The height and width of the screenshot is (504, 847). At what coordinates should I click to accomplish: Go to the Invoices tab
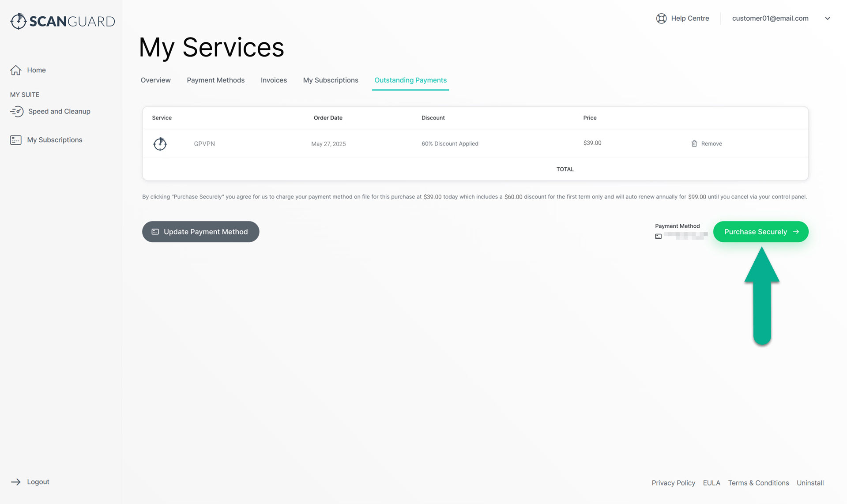(x=274, y=80)
